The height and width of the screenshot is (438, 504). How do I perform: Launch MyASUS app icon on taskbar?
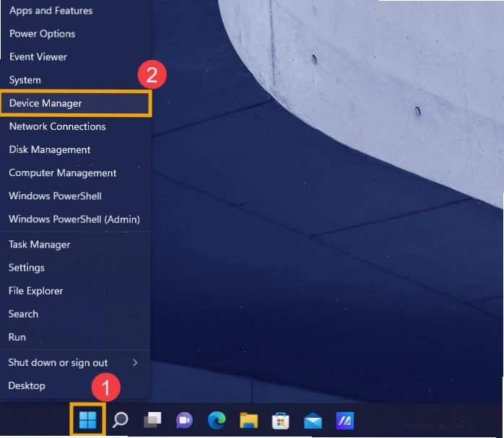point(345,421)
